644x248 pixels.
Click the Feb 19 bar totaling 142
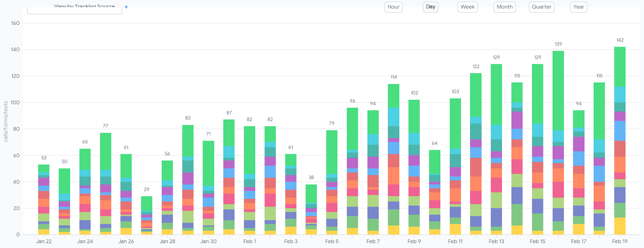coord(620,141)
